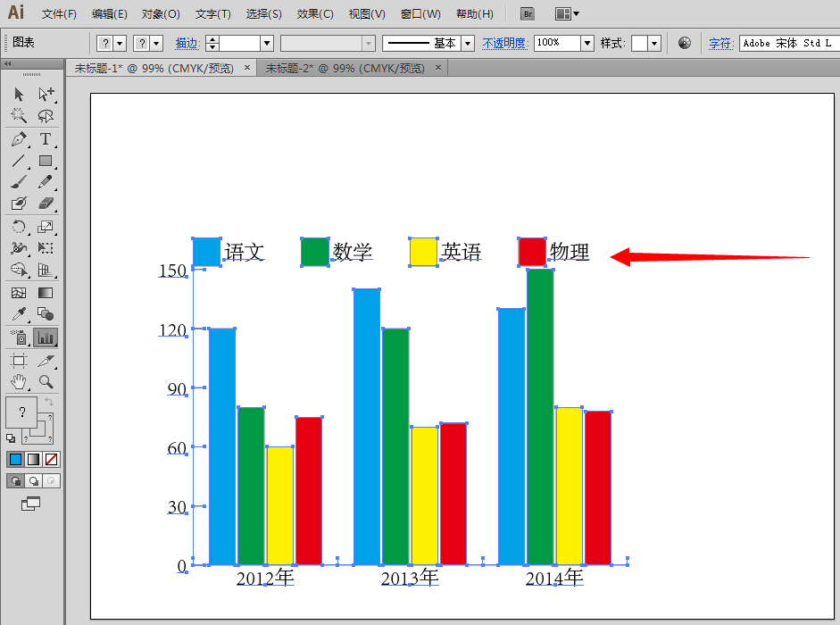The image size is (840, 625).
Task: Select the Mesh tool
Action: click(x=19, y=293)
